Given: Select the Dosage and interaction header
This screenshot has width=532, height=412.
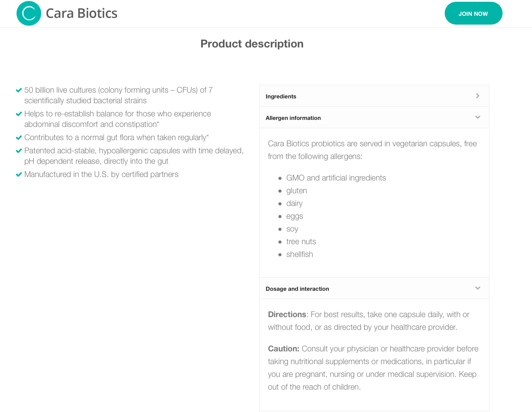Looking at the screenshot, I should click(297, 289).
